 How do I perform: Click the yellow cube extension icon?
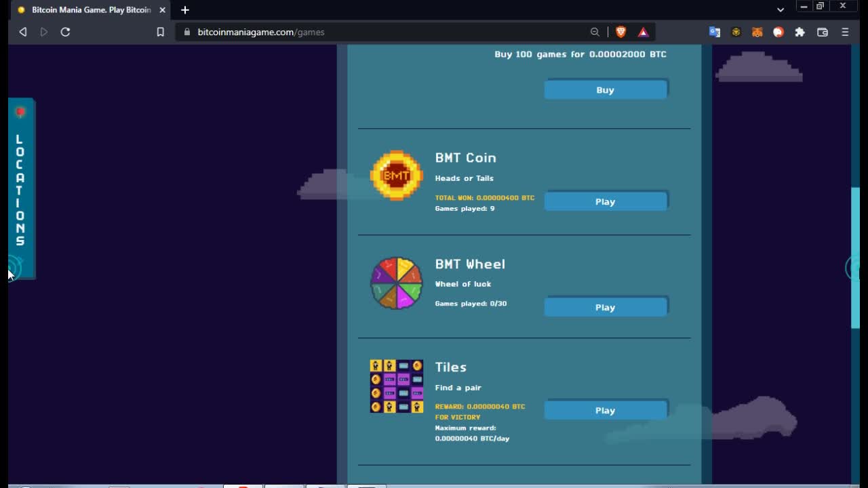[x=736, y=32]
